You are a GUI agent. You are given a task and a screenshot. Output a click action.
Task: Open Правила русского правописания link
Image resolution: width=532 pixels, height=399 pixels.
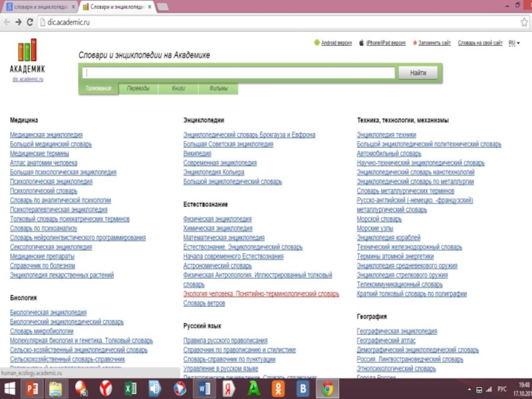point(225,340)
